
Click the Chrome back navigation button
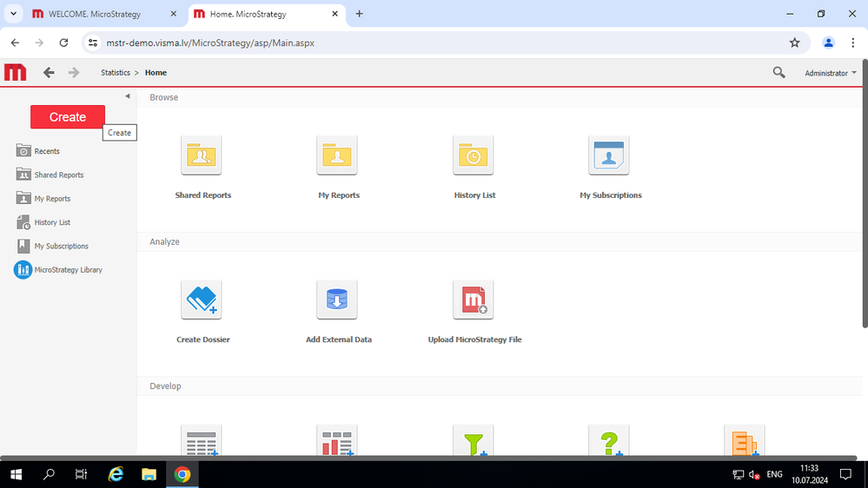pyautogui.click(x=15, y=43)
